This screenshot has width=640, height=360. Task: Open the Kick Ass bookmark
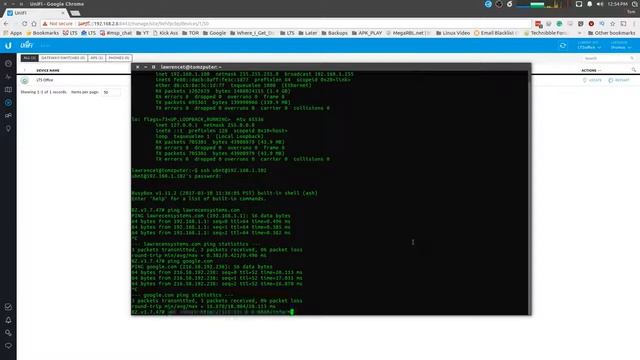(x=165, y=33)
